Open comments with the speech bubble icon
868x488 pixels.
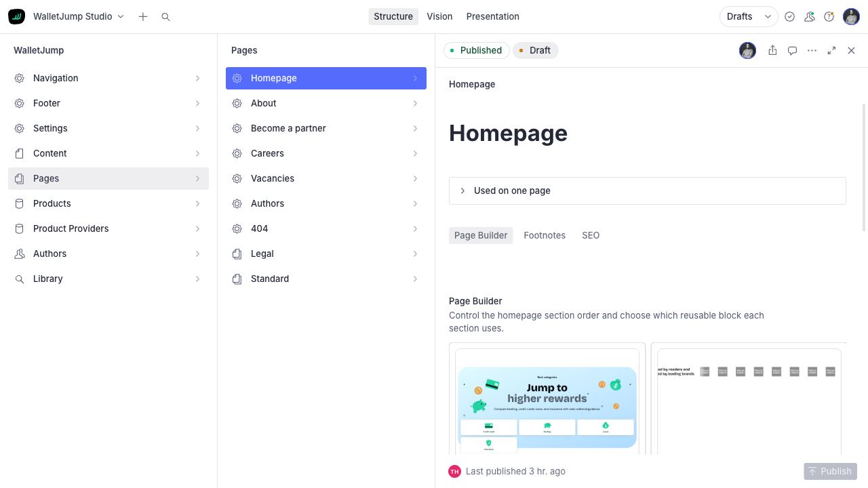[x=792, y=50]
